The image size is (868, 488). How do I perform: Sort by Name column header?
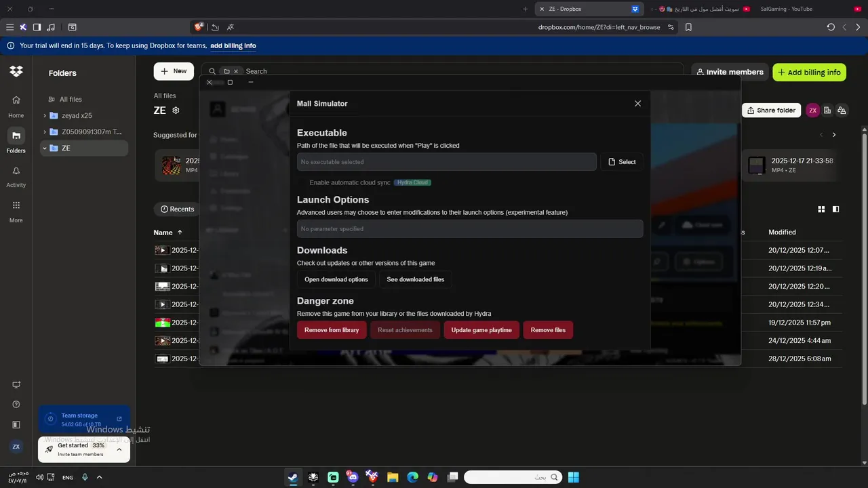tap(168, 232)
